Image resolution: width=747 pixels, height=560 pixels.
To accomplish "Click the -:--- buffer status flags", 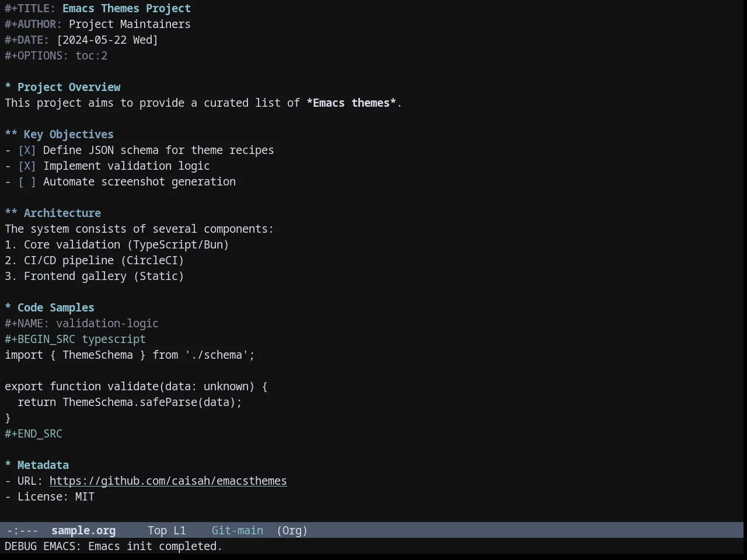I will (22, 530).
